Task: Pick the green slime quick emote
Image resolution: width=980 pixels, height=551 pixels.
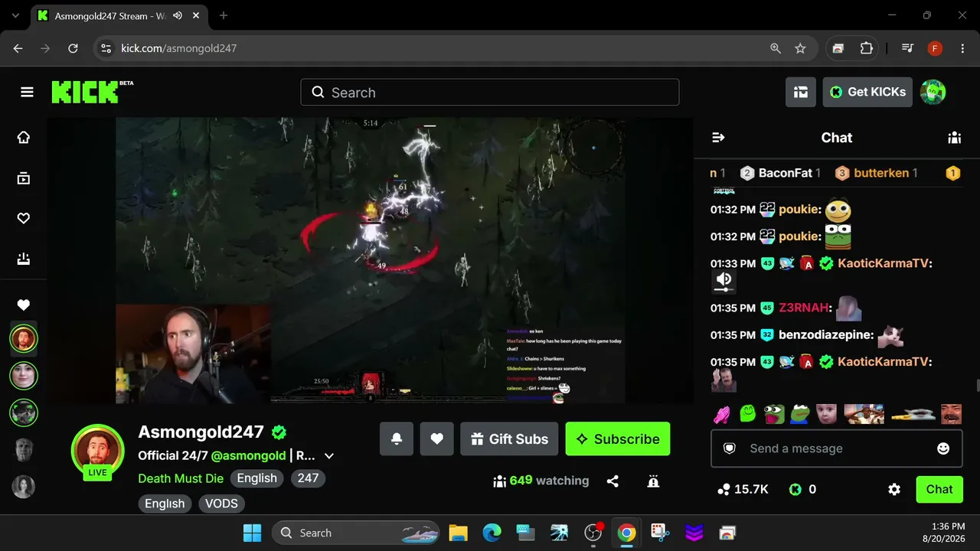Action: tap(748, 414)
